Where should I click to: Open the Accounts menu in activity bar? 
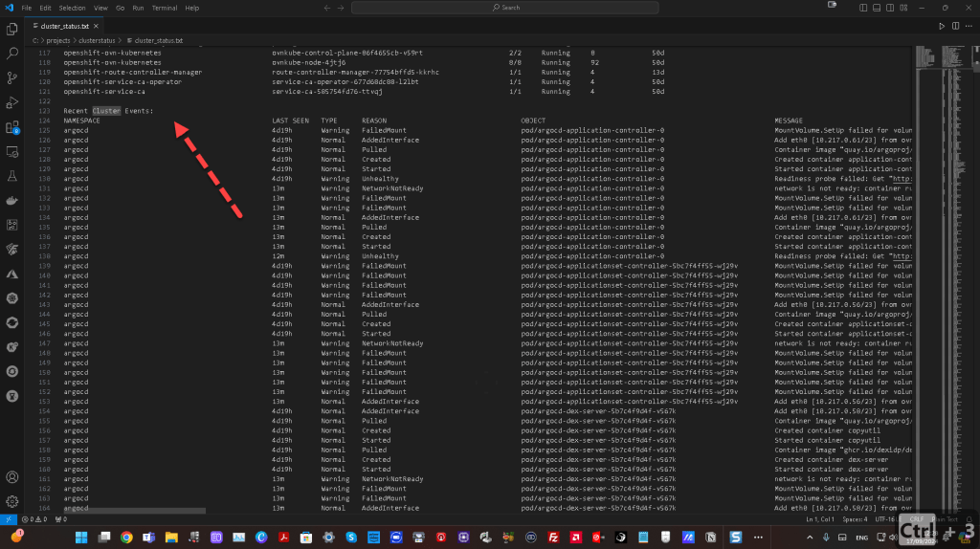[11, 477]
